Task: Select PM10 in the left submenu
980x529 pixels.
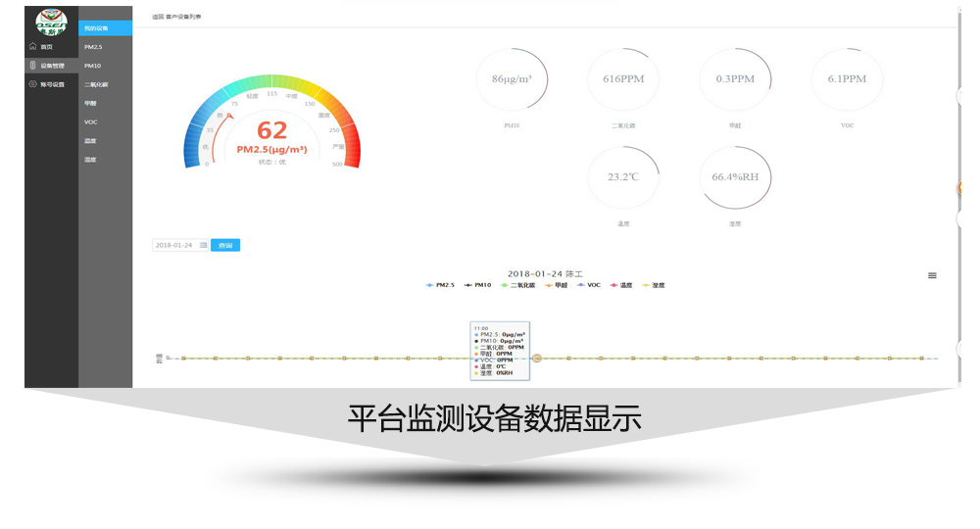Action: (93, 66)
